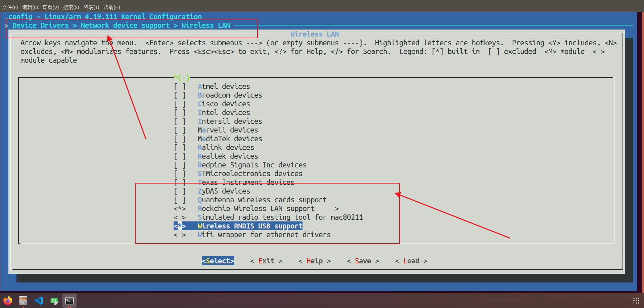The height and width of the screenshot is (308, 644).
Task: Toggle Intel devices checkbox
Action: (x=180, y=113)
